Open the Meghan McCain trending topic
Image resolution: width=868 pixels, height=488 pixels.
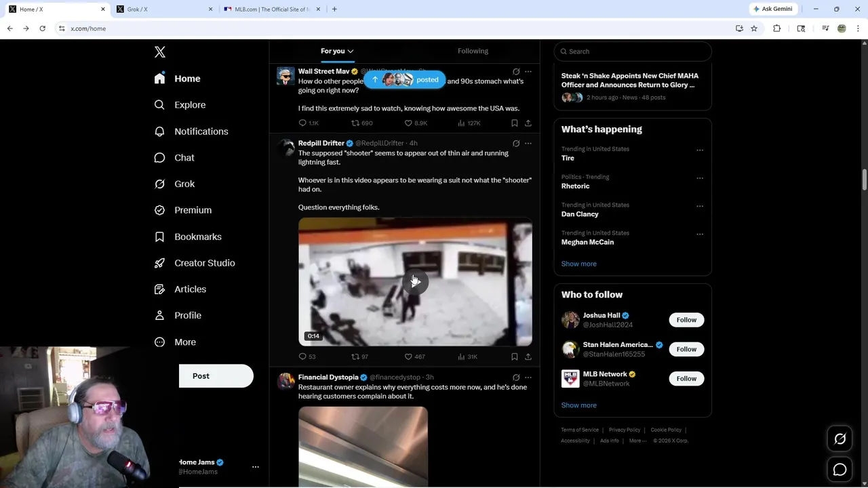click(587, 242)
